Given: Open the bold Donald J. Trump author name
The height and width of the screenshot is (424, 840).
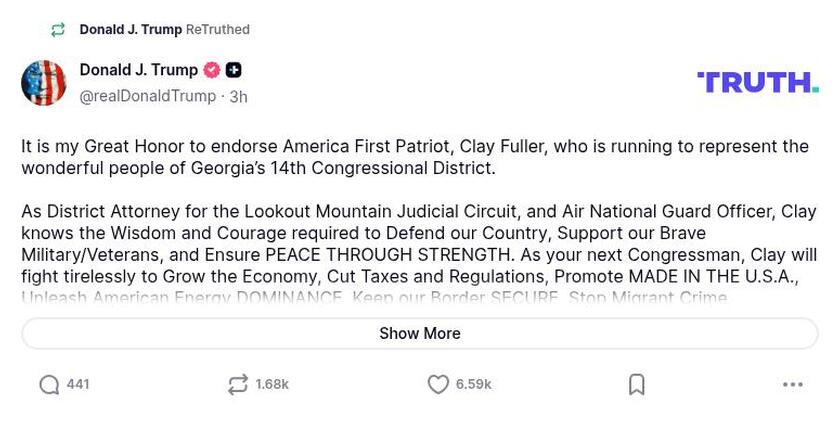Looking at the screenshot, I should (138, 70).
